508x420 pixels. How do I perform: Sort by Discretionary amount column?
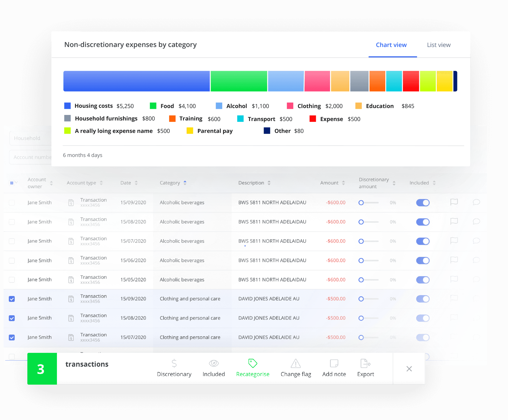394,183
